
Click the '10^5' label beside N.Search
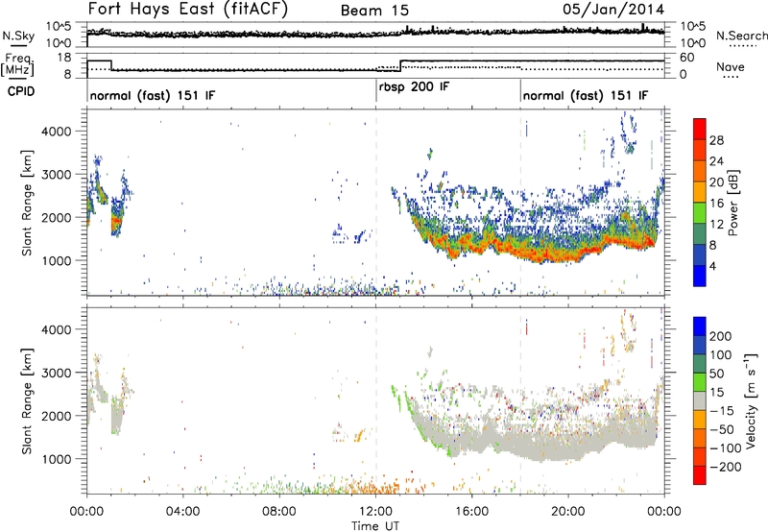click(692, 27)
